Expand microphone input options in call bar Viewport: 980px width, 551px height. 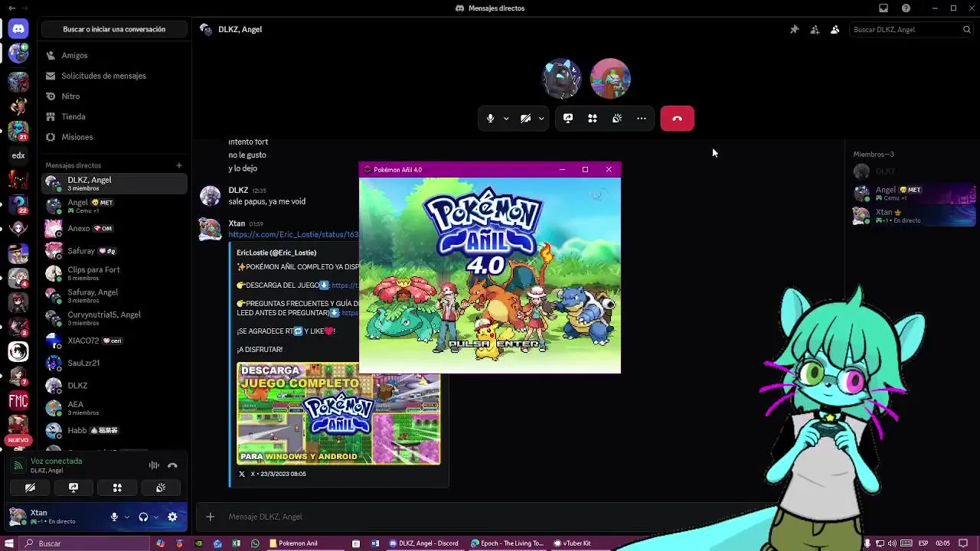(x=506, y=119)
